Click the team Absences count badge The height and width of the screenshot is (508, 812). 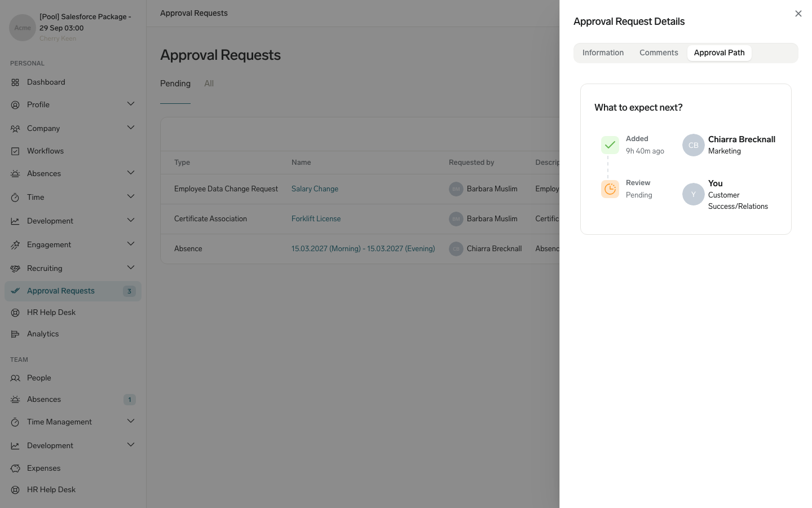pos(129,400)
